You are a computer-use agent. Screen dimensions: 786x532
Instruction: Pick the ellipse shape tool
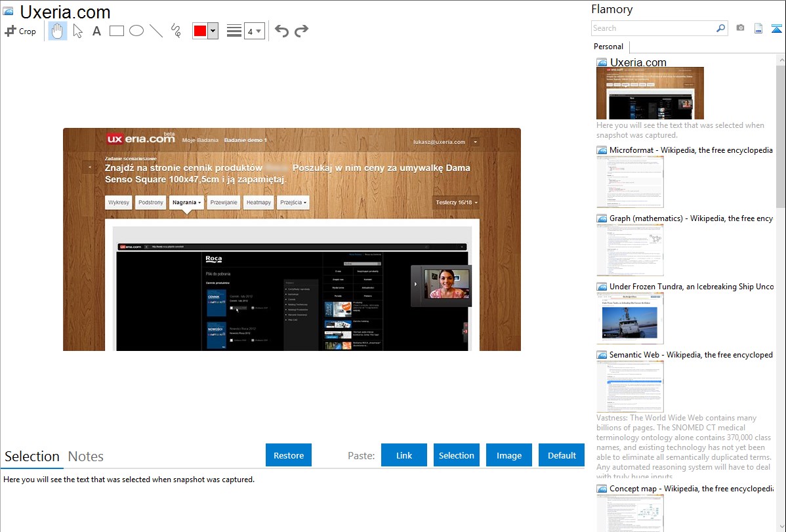coord(136,31)
